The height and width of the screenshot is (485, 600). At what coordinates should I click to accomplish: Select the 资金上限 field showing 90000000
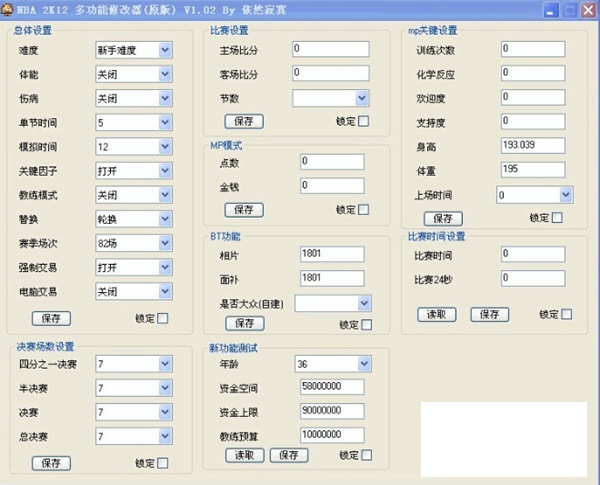333,411
